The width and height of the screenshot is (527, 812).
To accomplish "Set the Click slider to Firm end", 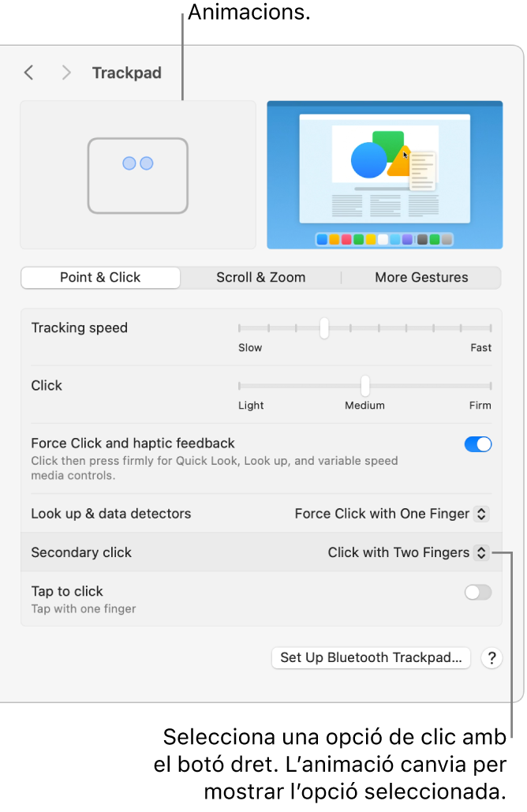I will [491, 386].
